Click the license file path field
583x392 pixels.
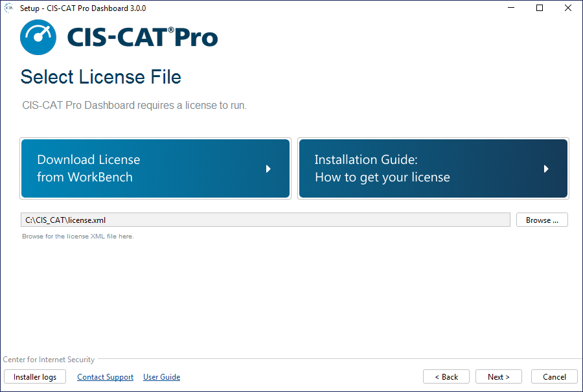(x=266, y=220)
